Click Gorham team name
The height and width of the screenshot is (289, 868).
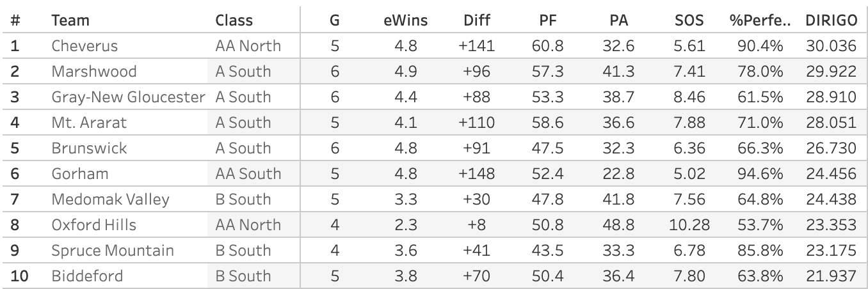(80, 174)
